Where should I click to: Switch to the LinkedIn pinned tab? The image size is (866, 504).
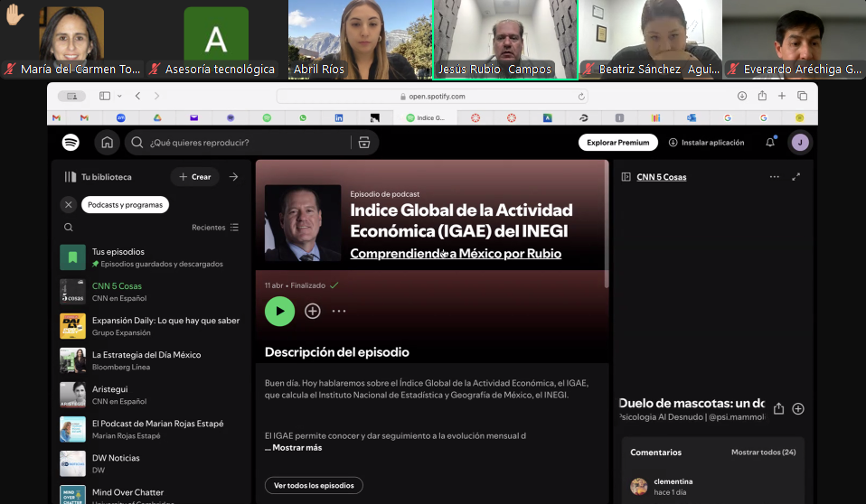[x=339, y=117]
